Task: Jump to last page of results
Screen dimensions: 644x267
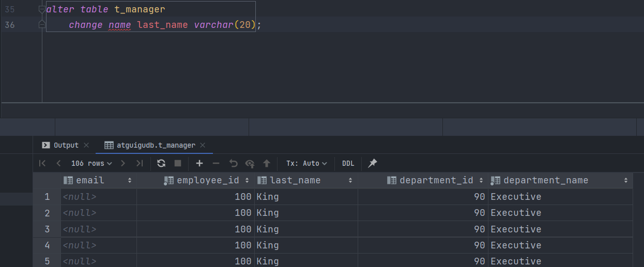Action: (x=139, y=163)
